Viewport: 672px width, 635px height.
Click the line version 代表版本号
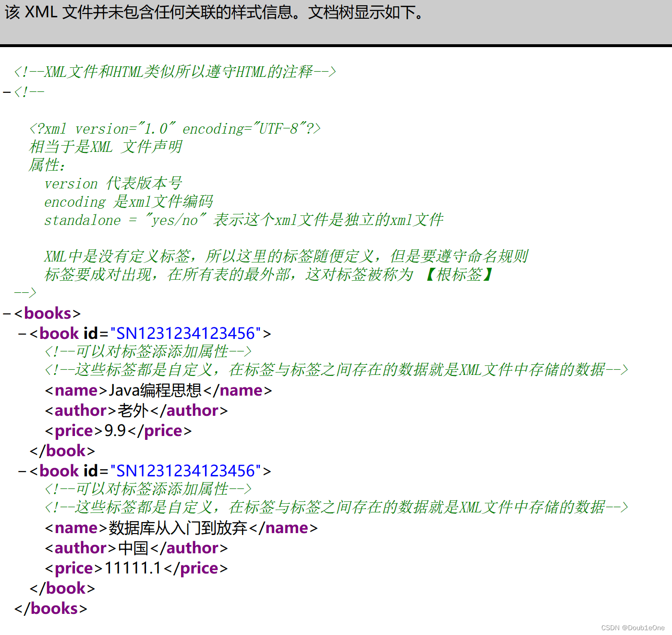point(113,184)
